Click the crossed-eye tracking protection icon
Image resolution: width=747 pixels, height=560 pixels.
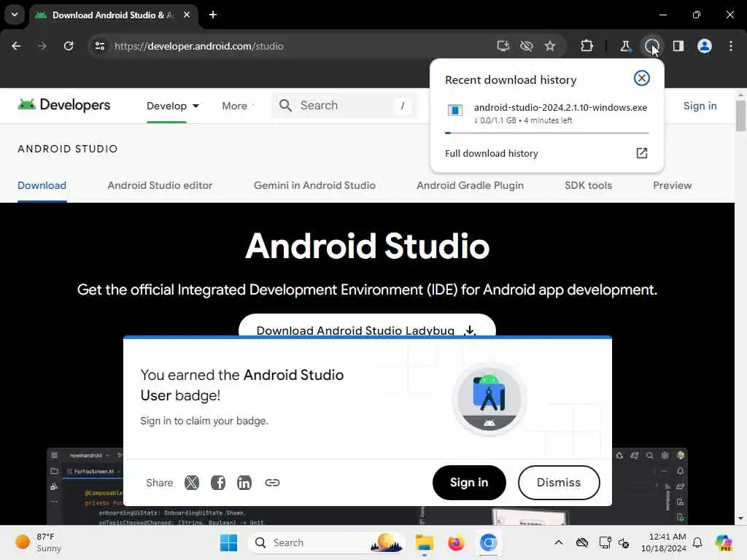coord(527,46)
